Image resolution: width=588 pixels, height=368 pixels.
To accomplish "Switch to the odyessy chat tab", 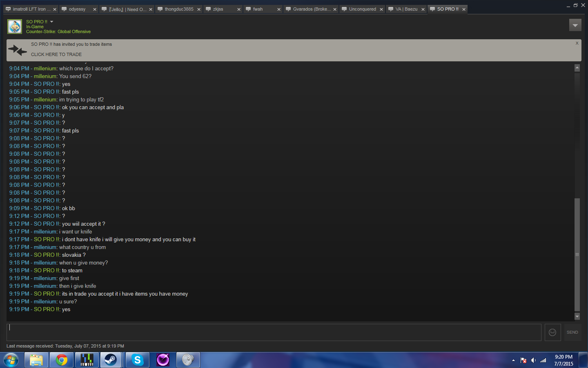I will [x=77, y=9].
